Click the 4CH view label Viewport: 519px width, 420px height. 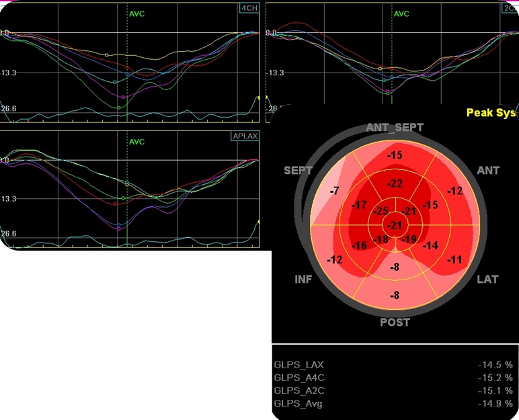247,9
